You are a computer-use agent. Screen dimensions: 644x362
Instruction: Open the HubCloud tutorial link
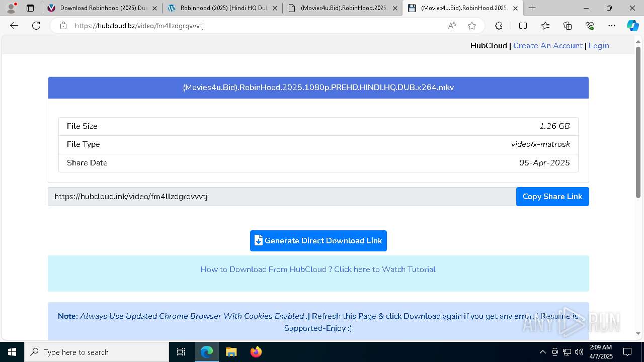tap(318, 269)
